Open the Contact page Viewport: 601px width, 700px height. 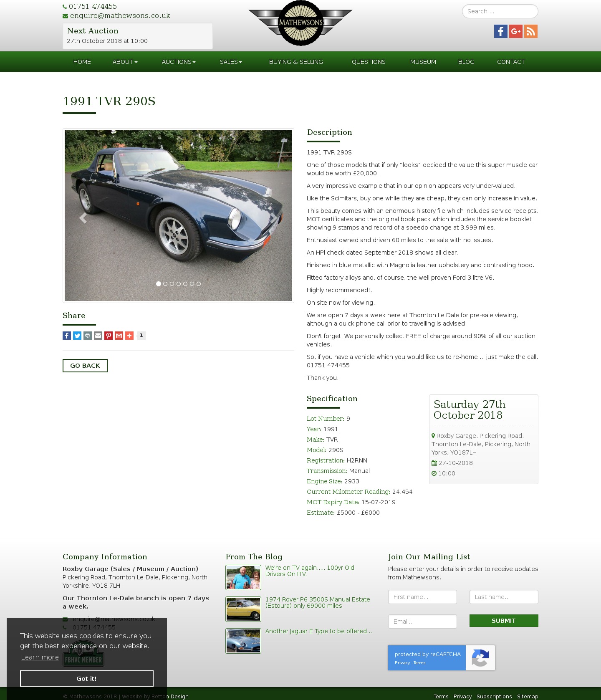pos(511,62)
